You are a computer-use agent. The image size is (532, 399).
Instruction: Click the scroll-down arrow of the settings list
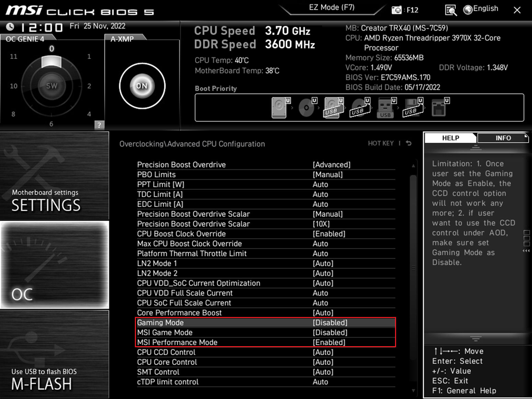click(413, 390)
